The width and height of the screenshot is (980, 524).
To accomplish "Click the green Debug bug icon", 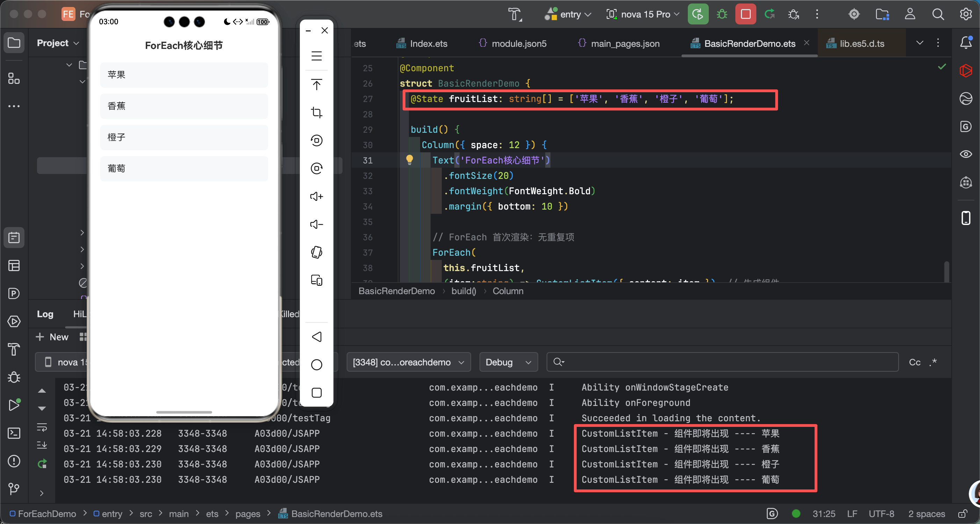I will (x=722, y=14).
